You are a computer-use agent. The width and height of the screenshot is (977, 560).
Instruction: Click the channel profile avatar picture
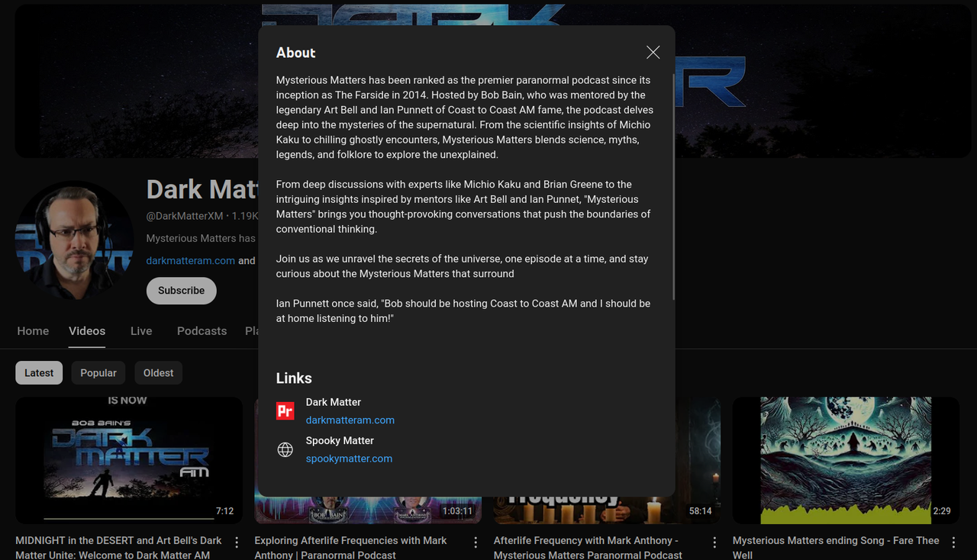[75, 240]
